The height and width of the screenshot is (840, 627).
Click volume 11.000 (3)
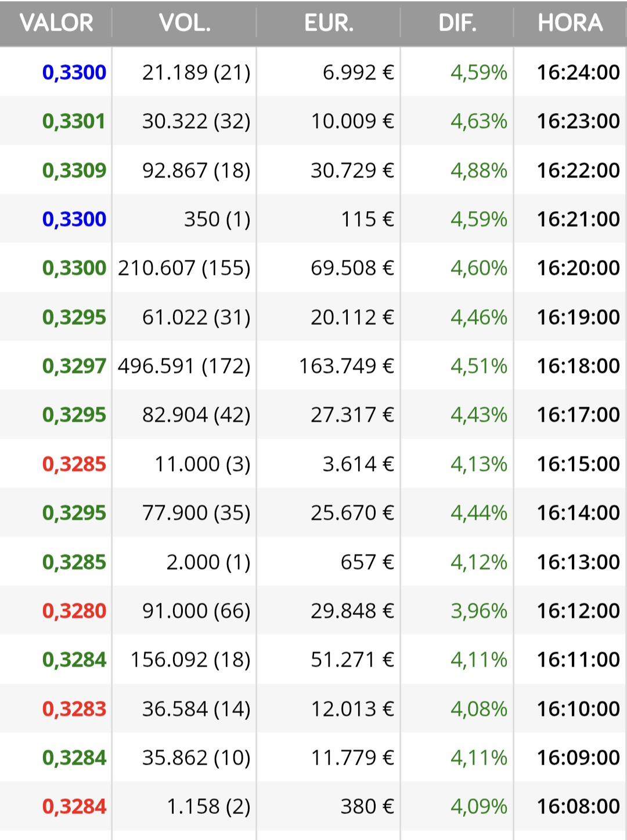pos(203,464)
